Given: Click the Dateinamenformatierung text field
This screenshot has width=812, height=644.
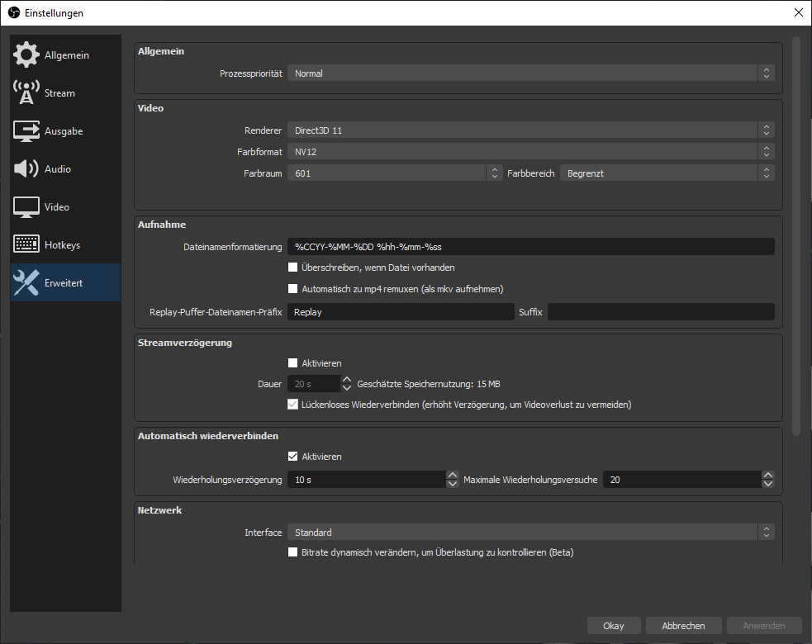Looking at the screenshot, I should pyautogui.click(x=530, y=246).
